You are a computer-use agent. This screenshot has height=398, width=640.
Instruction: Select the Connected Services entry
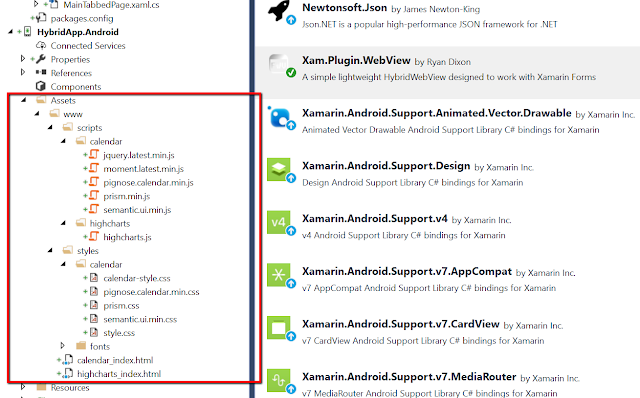[x=88, y=46]
